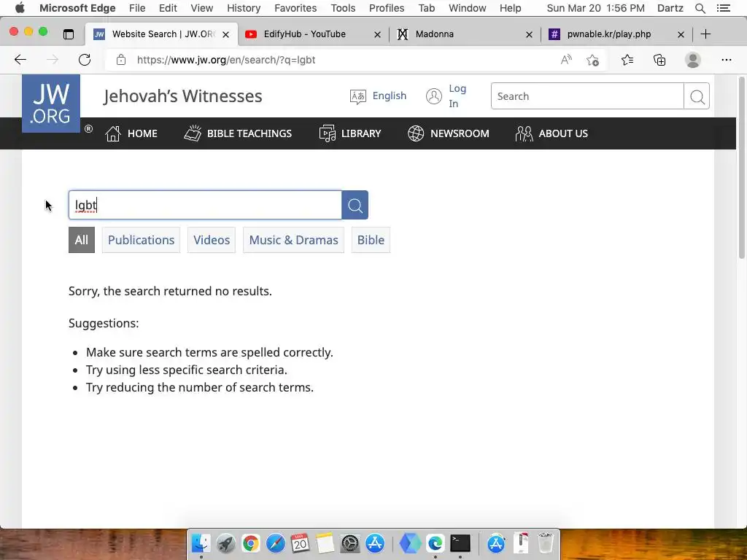747x560 pixels.
Task: Open Notes from the dock
Action: [325, 543]
